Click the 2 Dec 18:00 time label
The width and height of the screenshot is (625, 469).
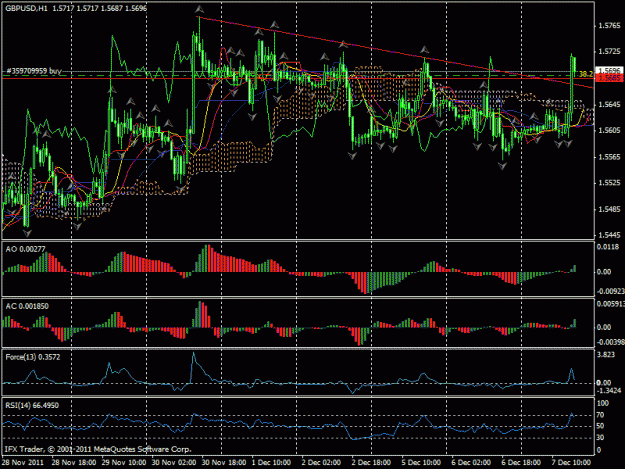(371, 463)
